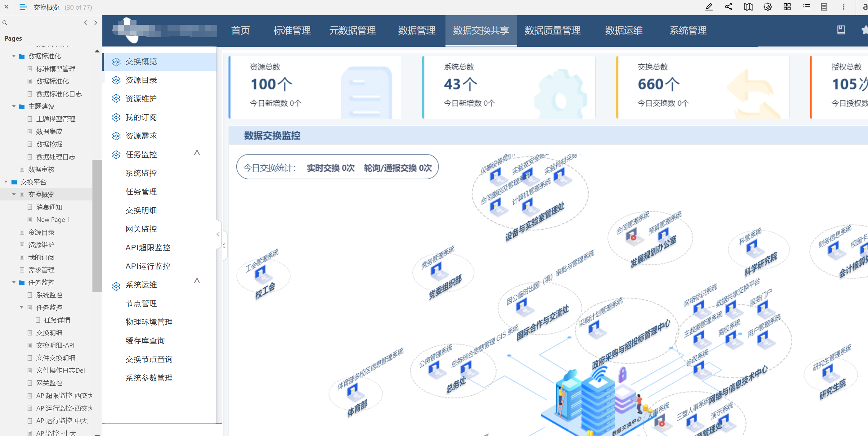Collapse the 系统运维 submenu chevron in app sidebar
868x436 pixels.
click(x=197, y=281)
